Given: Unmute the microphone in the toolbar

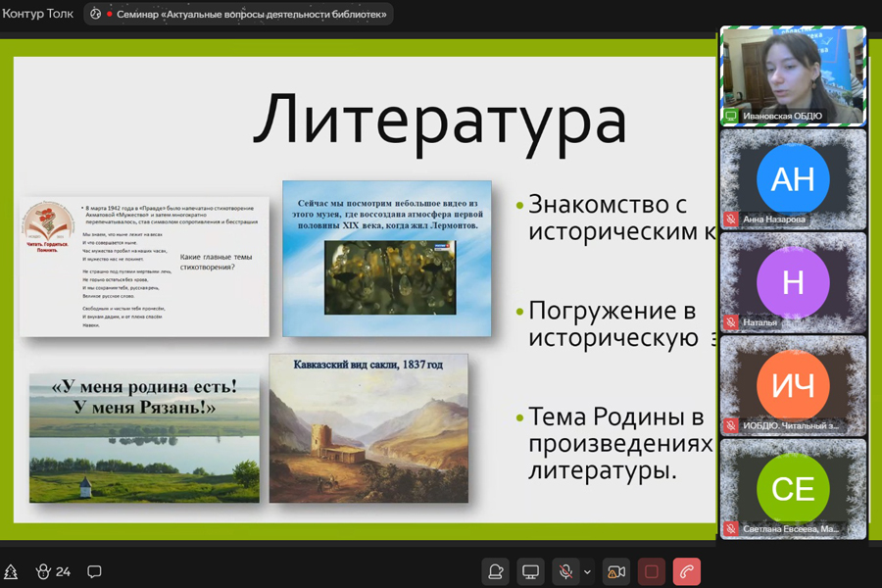Looking at the screenshot, I should (x=565, y=571).
